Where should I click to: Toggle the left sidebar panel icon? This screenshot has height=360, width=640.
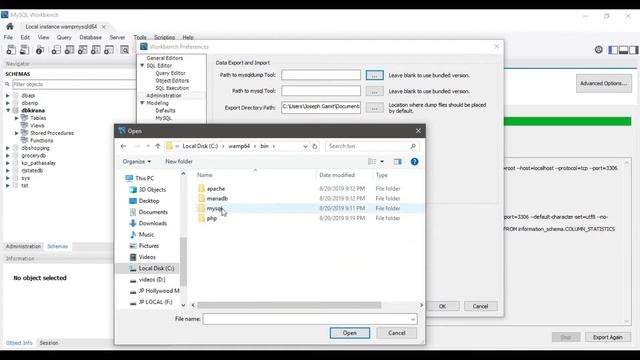coord(613,50)
